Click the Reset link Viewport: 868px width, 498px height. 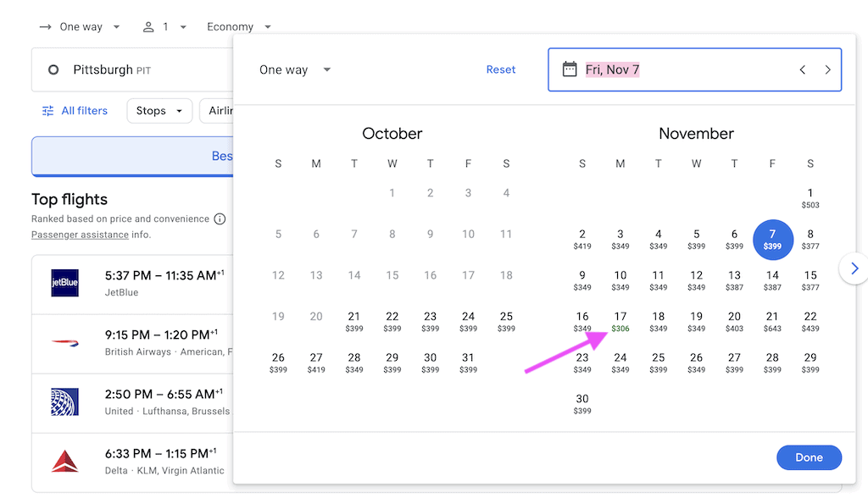click(500, 69)
